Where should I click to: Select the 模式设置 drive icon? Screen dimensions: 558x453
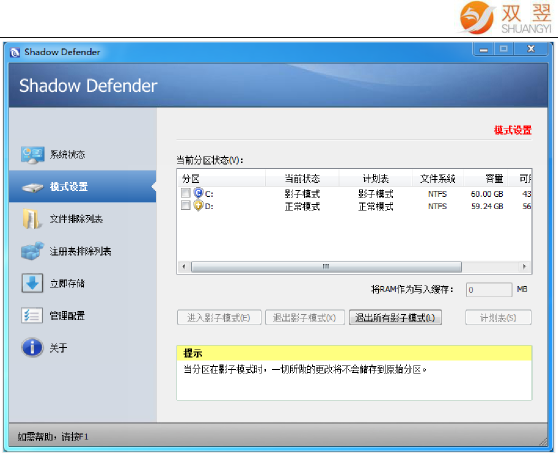point(33,187)
